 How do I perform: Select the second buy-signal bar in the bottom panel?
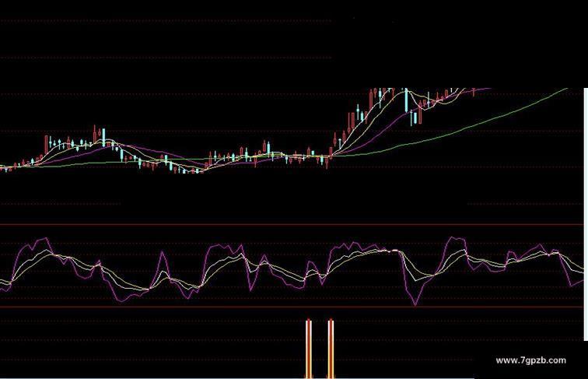coord(331,349)
